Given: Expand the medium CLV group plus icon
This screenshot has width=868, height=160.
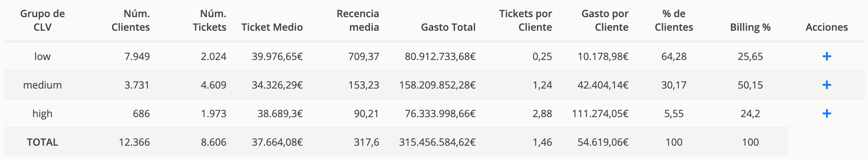Looking at the screenshot, I should point(827,85).
